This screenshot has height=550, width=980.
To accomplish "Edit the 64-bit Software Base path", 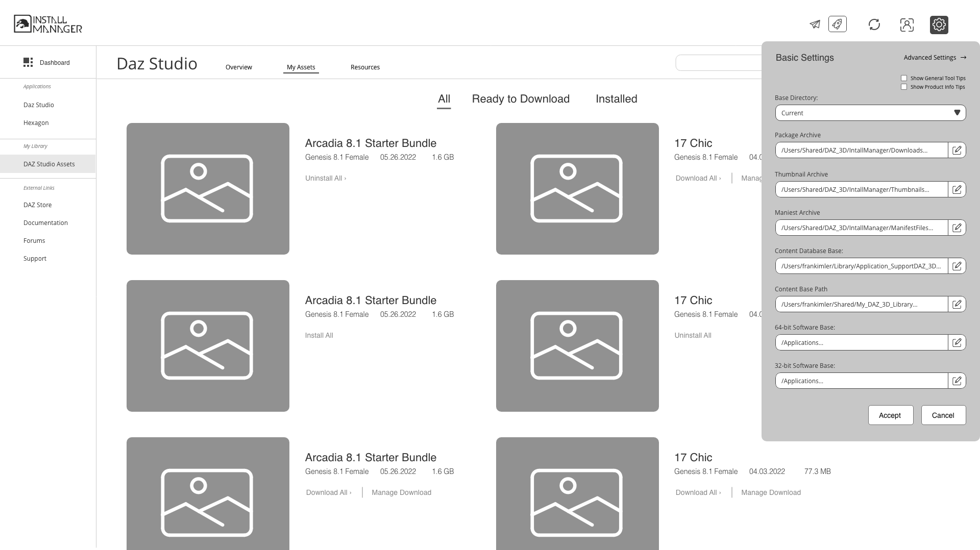I will (x=957, y=342).
